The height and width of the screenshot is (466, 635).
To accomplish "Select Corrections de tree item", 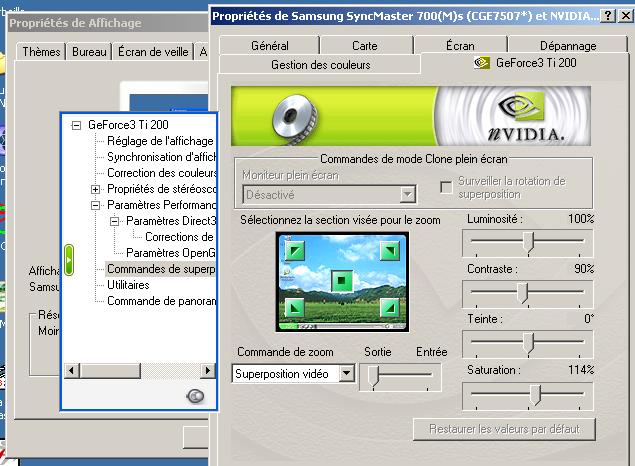I will coord(179,237).
